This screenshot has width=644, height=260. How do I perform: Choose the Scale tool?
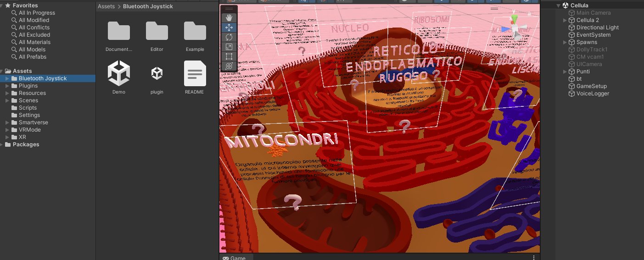click(229, 47)
